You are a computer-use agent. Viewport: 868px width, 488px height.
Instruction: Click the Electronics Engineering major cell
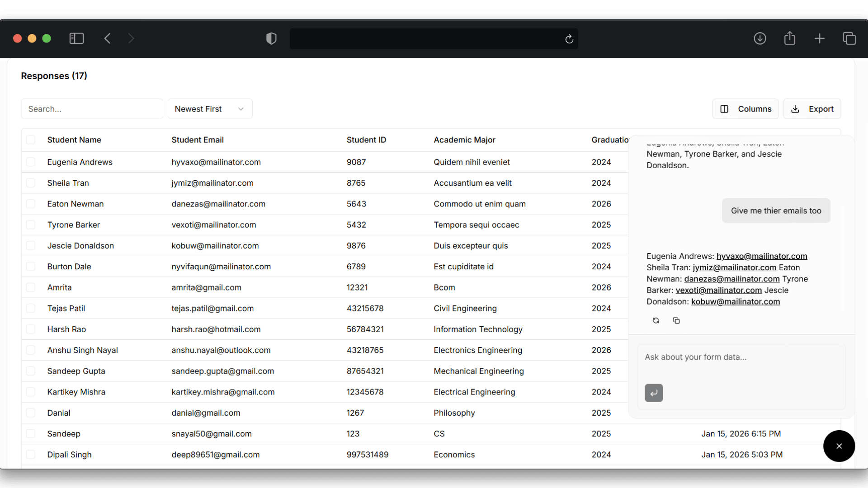click(x=478, y=350)
